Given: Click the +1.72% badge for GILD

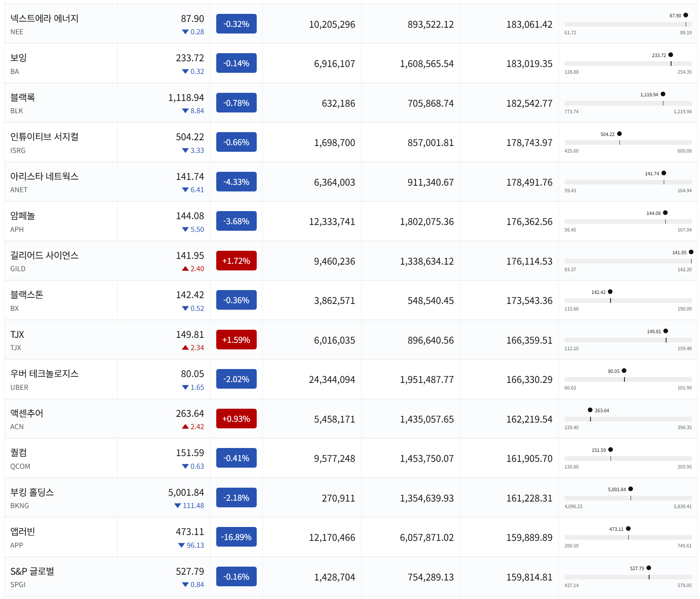Looking at the screenshot, I should click(236, 261).
